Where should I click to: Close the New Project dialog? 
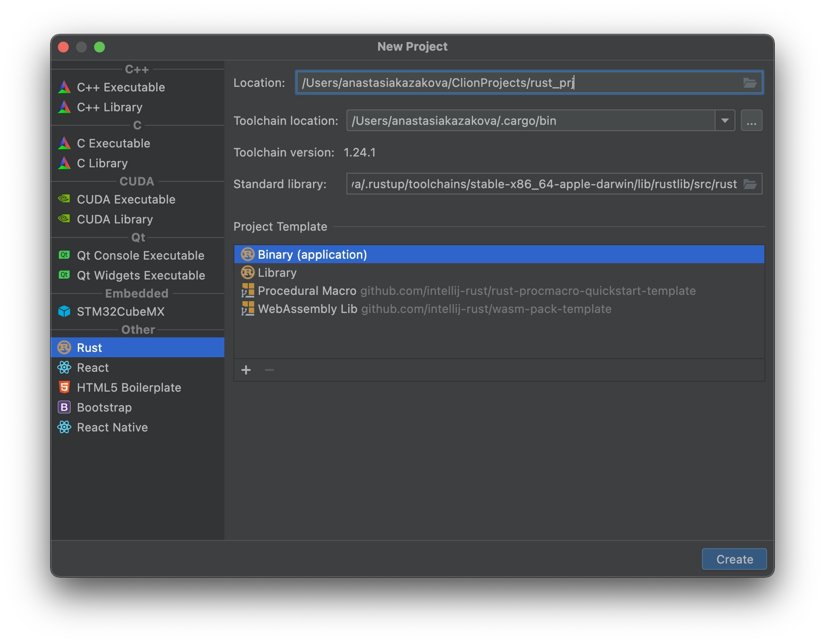(x=64, y=47)
